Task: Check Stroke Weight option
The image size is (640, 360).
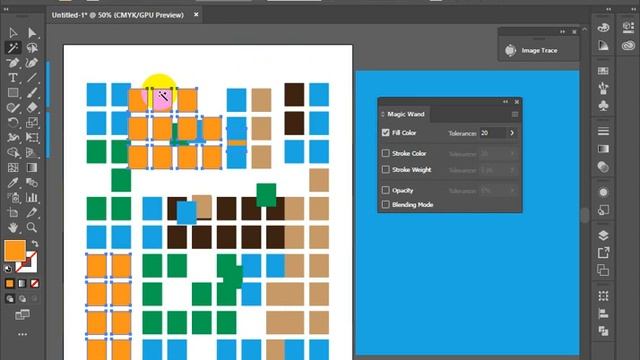Action: tap(385, 169)
